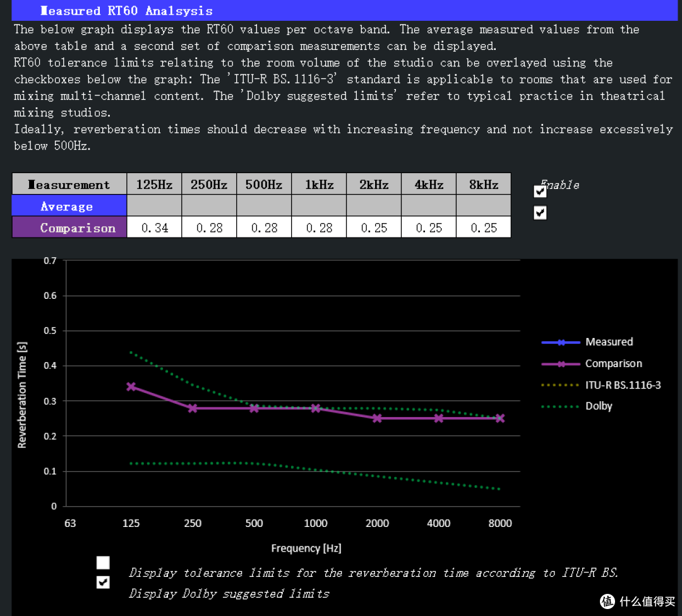The image size is (682, 616).
Task: Click the Comparison 8kHz value cell
Action: pos(483,227)
